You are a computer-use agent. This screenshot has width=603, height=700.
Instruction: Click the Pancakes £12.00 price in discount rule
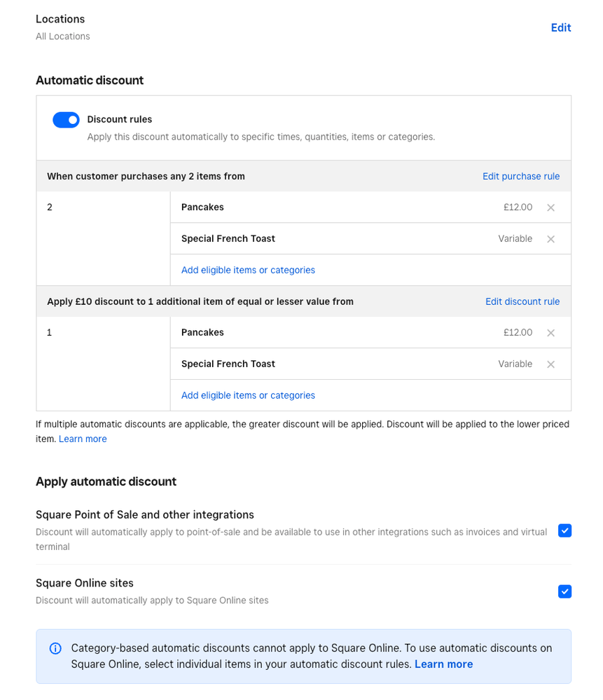point(518,333)
